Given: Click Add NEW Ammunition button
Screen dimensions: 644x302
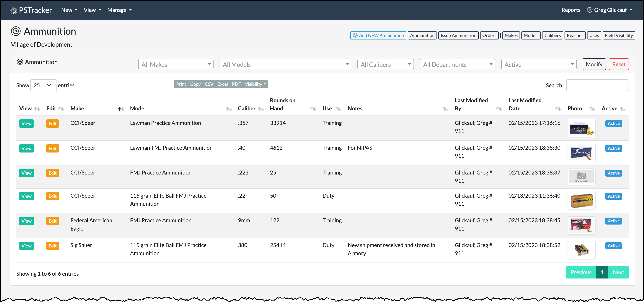Looking at the screenshot, I should pyautogui.click(x=378, y=35).
